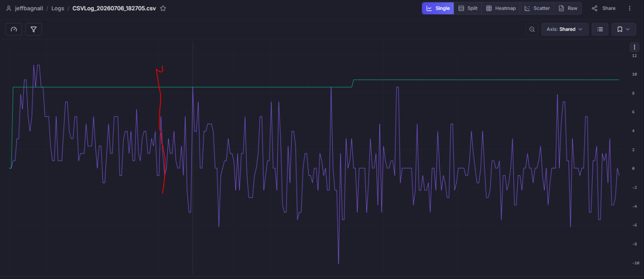Switch to Split view mode

(468, 8)
